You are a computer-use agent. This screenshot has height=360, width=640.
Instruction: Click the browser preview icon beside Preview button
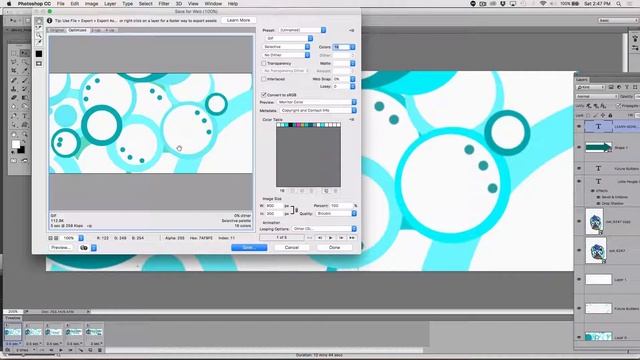coord(84,248)
